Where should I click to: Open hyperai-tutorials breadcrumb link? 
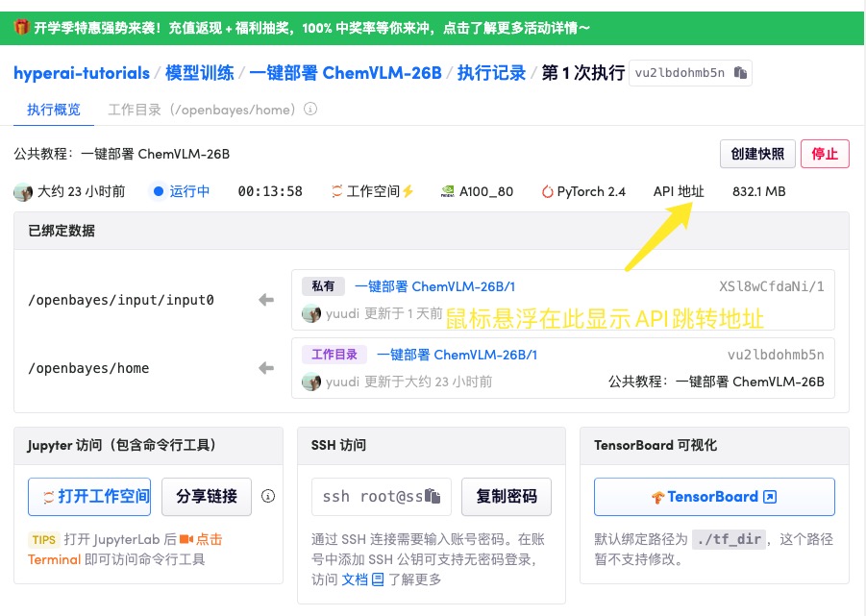(82, 73)
